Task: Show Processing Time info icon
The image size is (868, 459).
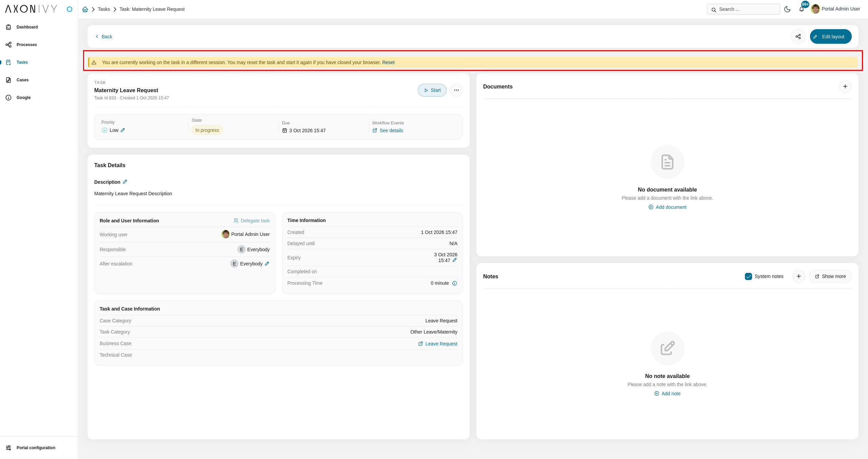Action: (455, 283)
